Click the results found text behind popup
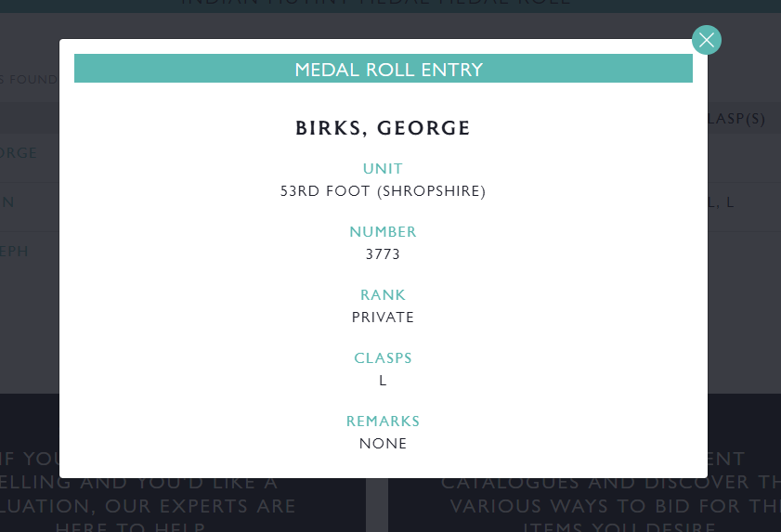 coord(29,80)
